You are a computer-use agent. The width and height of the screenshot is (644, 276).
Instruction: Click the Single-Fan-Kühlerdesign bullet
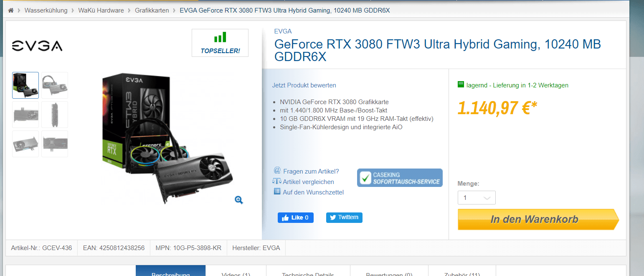tap(341, 127)
